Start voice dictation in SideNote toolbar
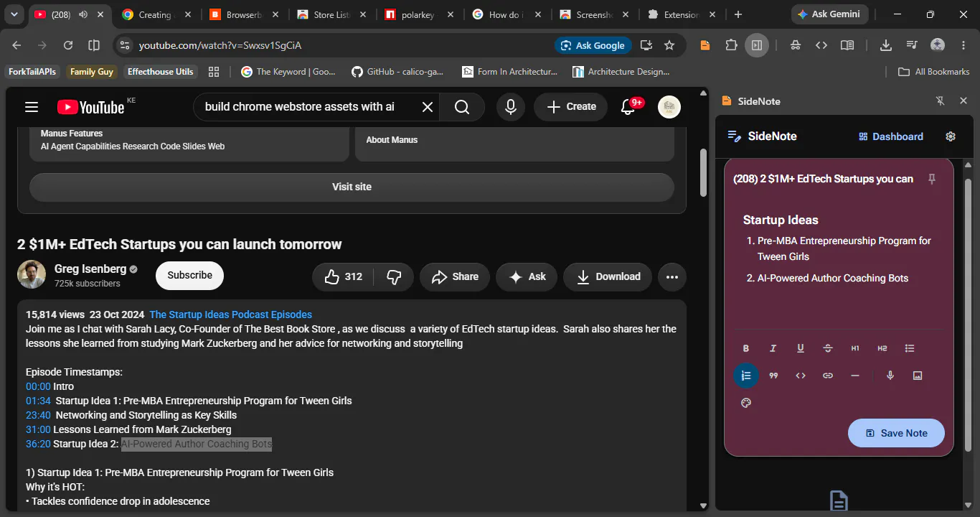The width and height of the screenshot is (980, 517). tap(890, 376)
